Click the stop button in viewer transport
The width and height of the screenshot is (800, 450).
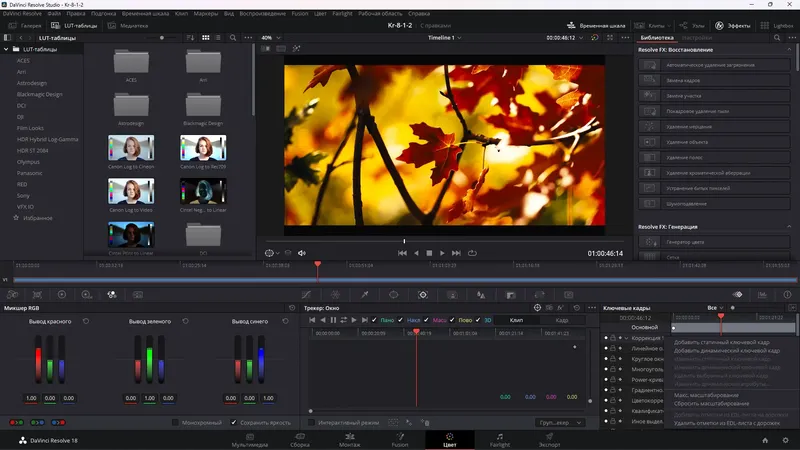(x=430, y=253)
